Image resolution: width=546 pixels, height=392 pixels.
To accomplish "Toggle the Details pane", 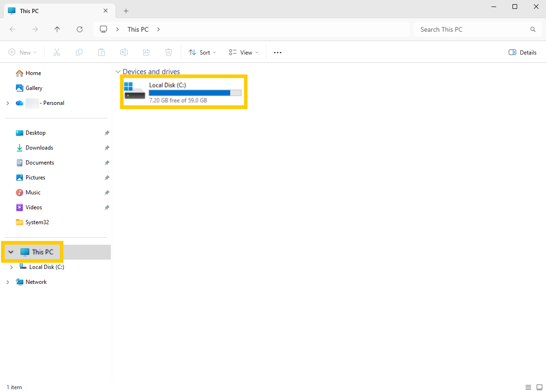I will pyautogui.click(x=522, y=52).
